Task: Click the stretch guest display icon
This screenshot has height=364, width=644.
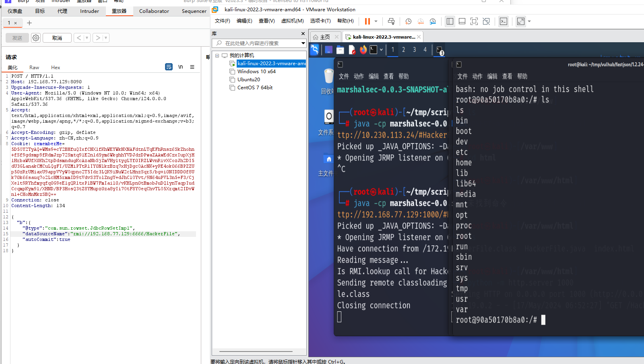Action: coord(521,21)
